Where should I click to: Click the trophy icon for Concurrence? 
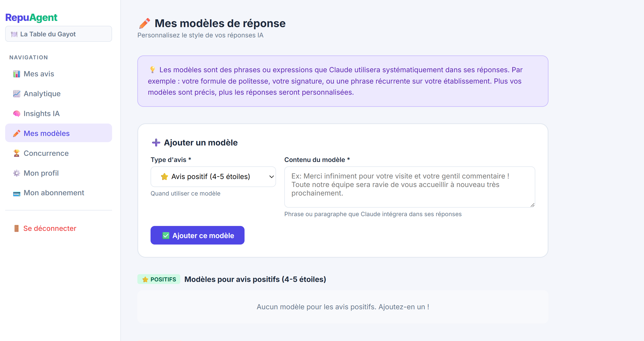click(17, 153)
